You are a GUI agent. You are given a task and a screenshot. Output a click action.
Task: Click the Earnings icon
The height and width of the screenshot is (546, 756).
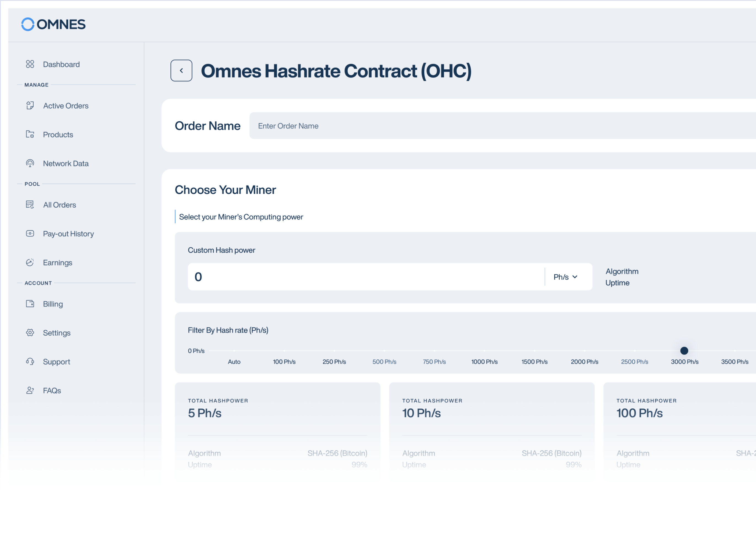tap(30, 263)
